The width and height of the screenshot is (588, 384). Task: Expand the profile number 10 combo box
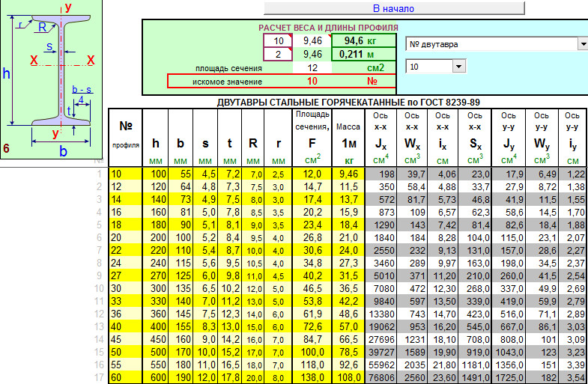click(x=458, y=67)
